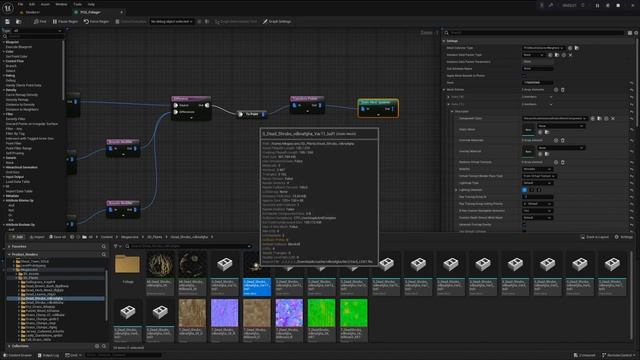Open the File menu
Screen dimensions: 640x360
pyautogui.click(x=20, y=4)
